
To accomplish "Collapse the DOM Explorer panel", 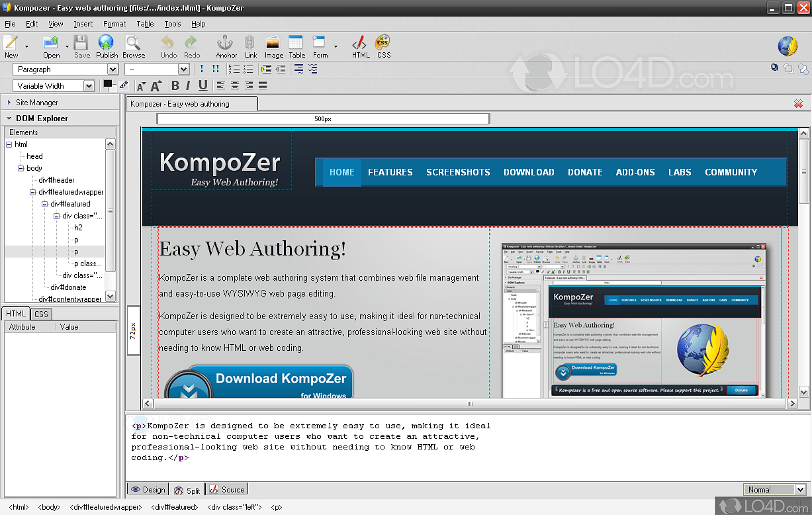I will [x=9, y=118].
